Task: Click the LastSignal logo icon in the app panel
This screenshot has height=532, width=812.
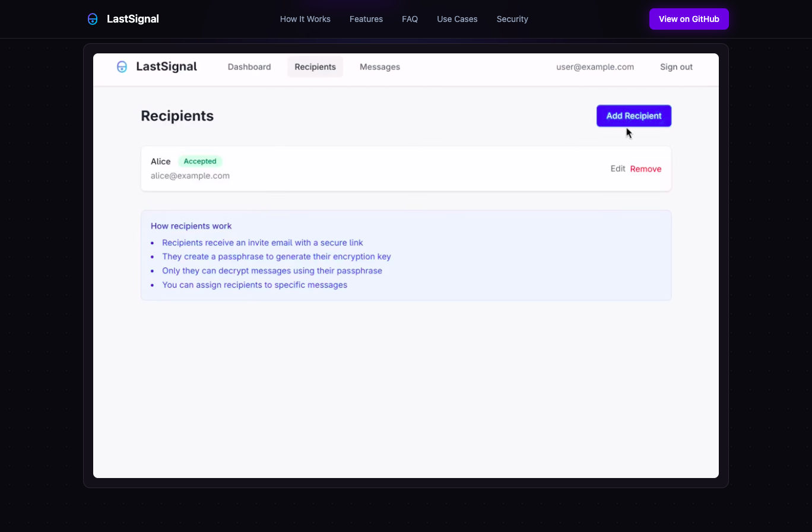Action: pyautogui.click(x=122, y=67)
